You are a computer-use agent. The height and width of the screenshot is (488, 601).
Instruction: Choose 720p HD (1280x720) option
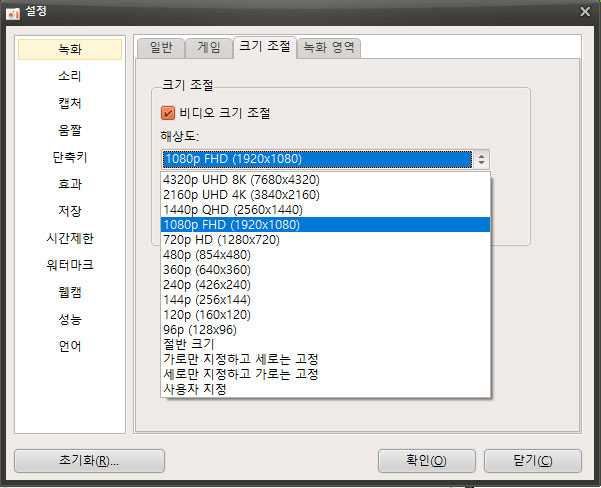coord(325,240)
